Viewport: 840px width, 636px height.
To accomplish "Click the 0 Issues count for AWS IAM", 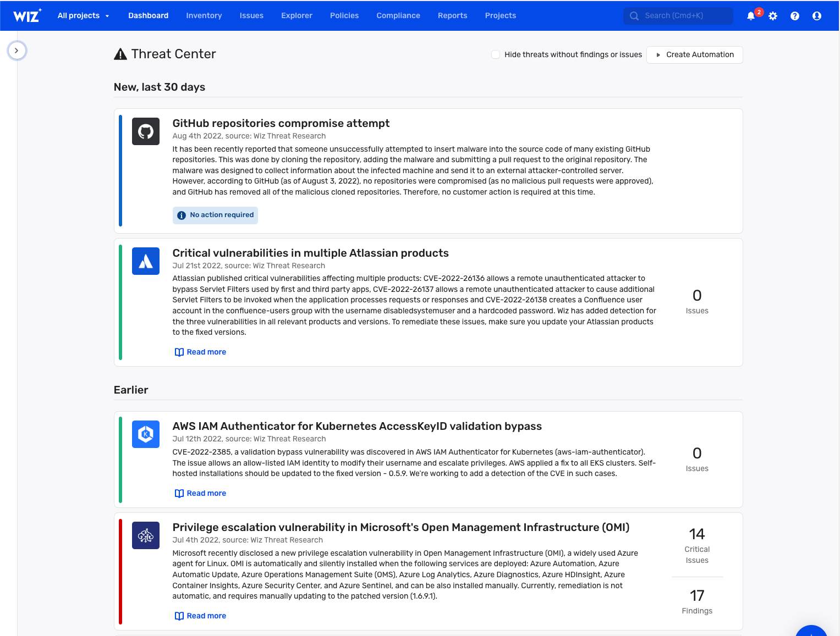I will (697, 460).
